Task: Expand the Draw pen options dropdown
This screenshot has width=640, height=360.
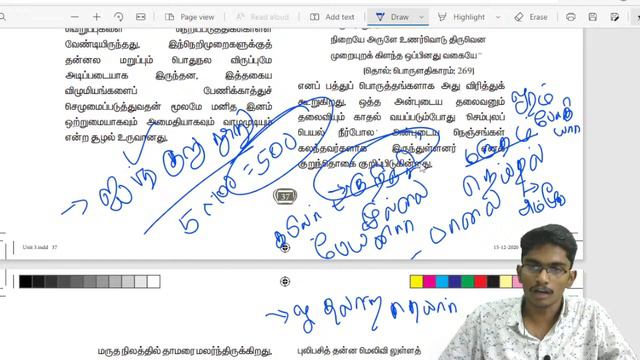Action: (x=421, y=17)
